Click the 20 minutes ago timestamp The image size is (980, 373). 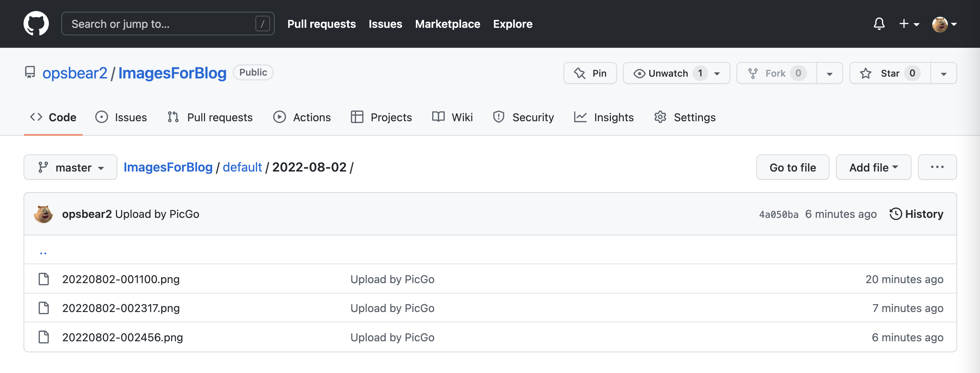[904, 279]
